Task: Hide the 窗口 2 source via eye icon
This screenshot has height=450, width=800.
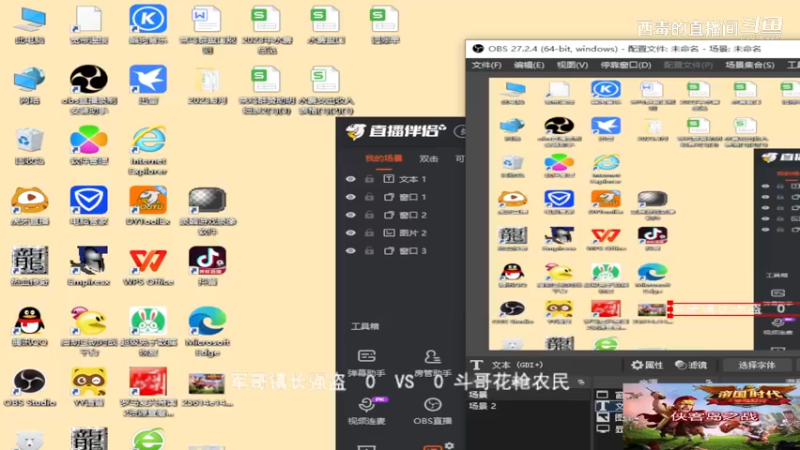Action: click(351, 215)
